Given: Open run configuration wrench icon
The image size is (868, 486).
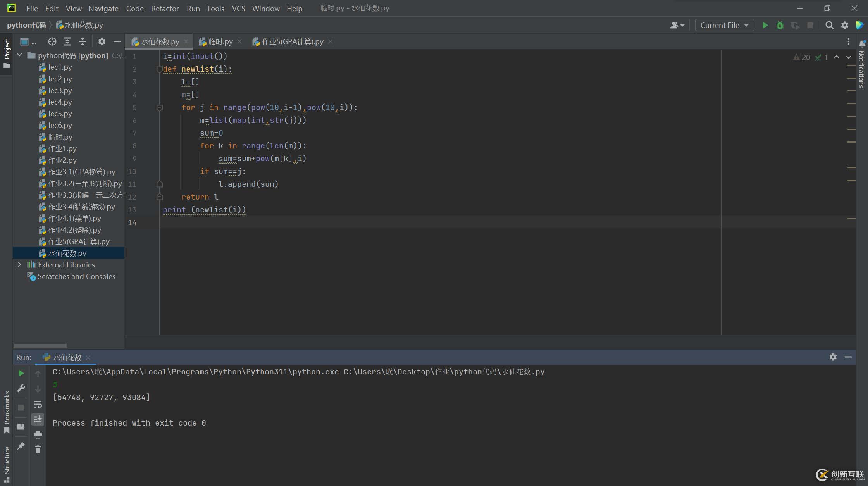Looking at the screenshot, I should click(x=21, y=388).
